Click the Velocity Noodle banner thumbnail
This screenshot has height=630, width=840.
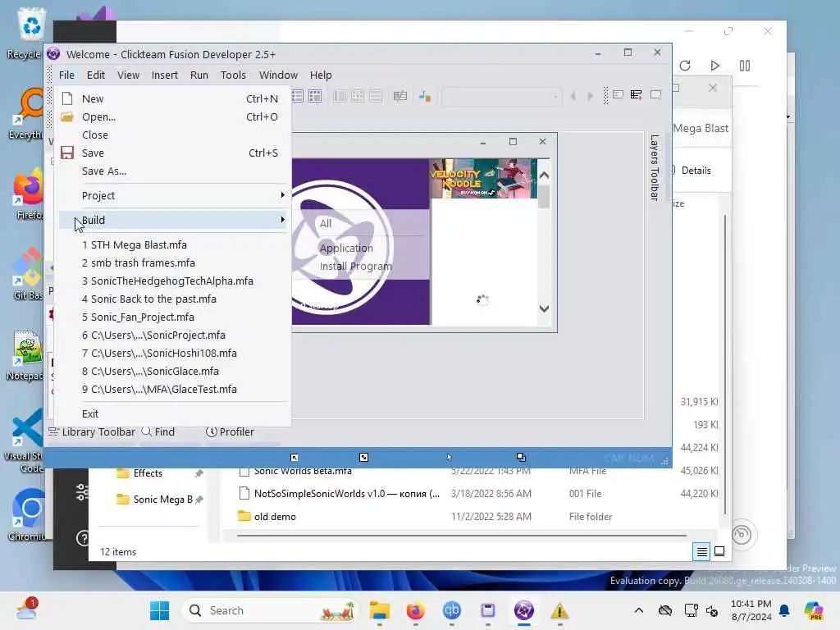pyautogui.click(x=483, y=178)
